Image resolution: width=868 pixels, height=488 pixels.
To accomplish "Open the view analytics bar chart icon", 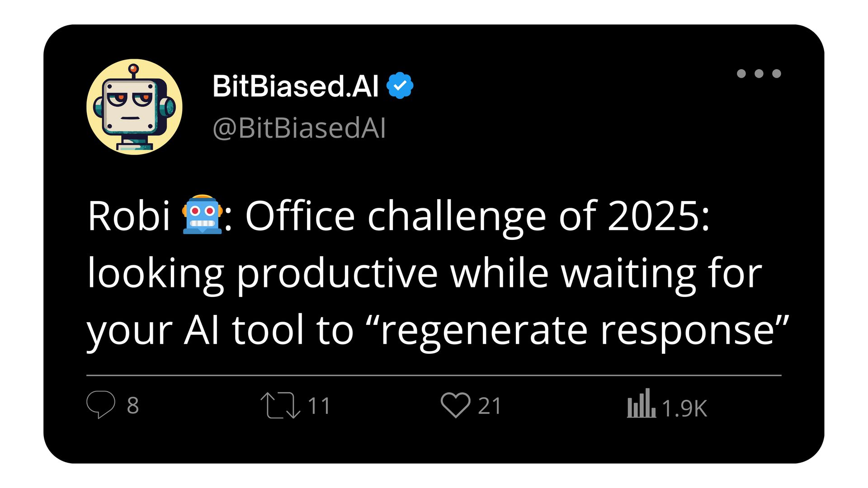I will (641, 403).
